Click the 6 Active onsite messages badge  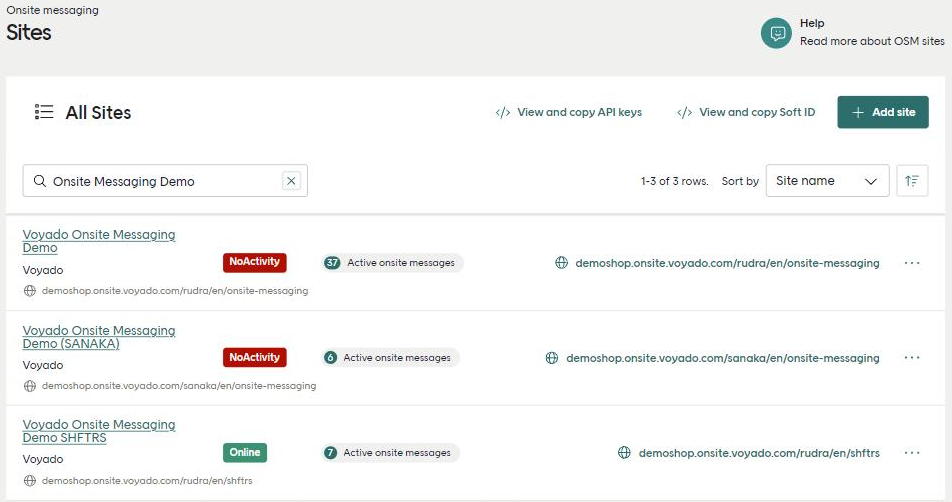[390, 358]
